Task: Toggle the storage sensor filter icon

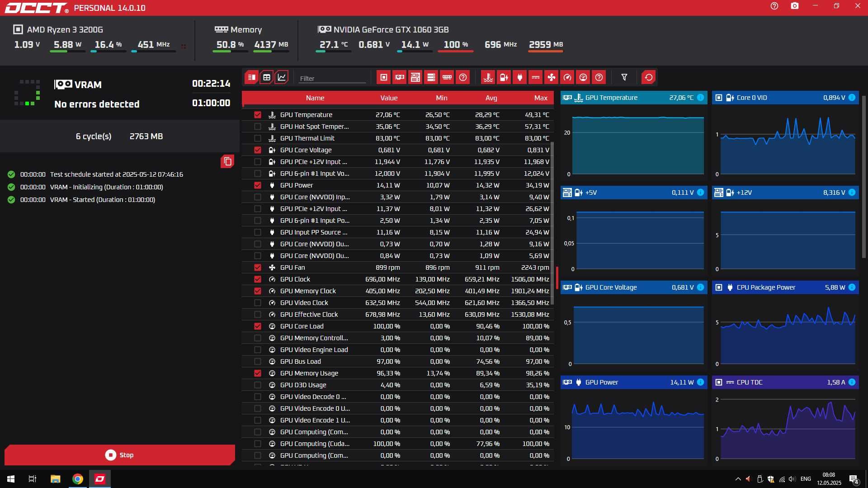Action: [431, 77]
